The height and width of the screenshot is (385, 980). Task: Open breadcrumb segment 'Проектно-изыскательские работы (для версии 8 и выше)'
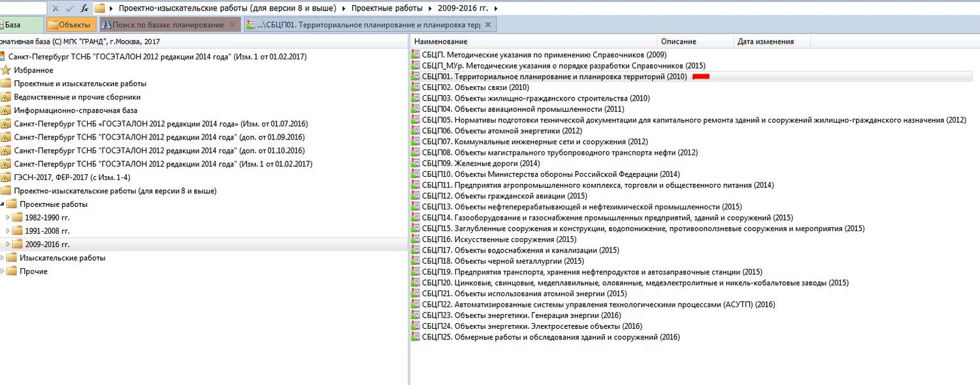pos(227,8)
